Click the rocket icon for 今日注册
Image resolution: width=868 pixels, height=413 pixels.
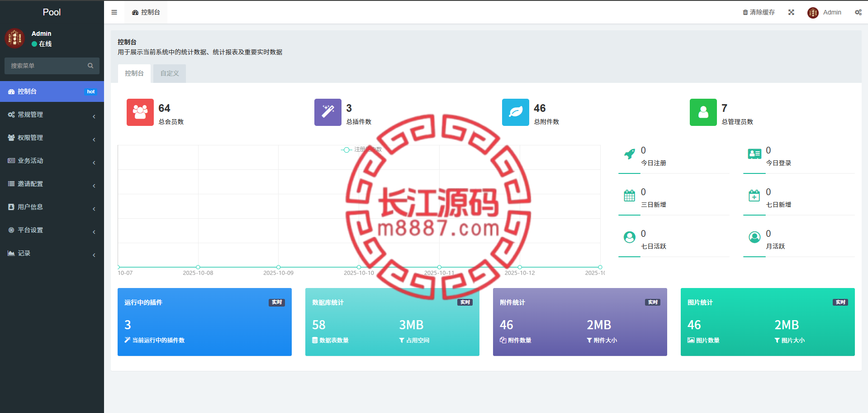pyautogui.click(x=630, y=154)
